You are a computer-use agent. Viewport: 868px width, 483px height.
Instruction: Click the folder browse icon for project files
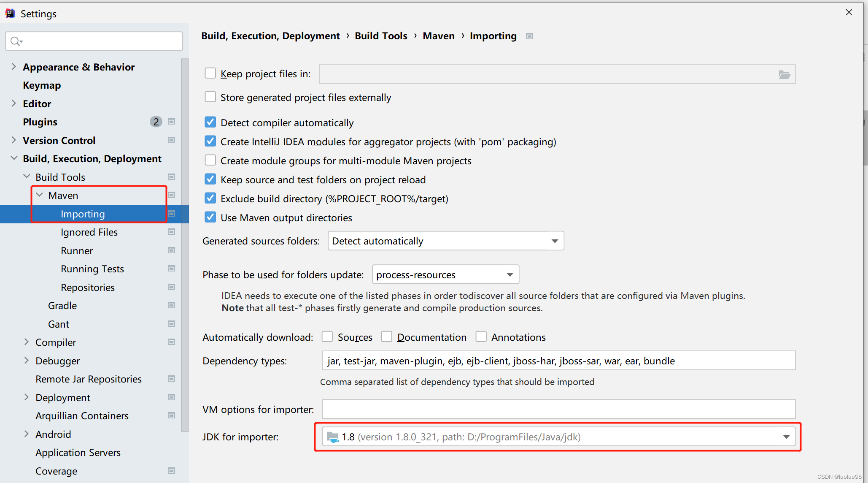coord(784,75)
